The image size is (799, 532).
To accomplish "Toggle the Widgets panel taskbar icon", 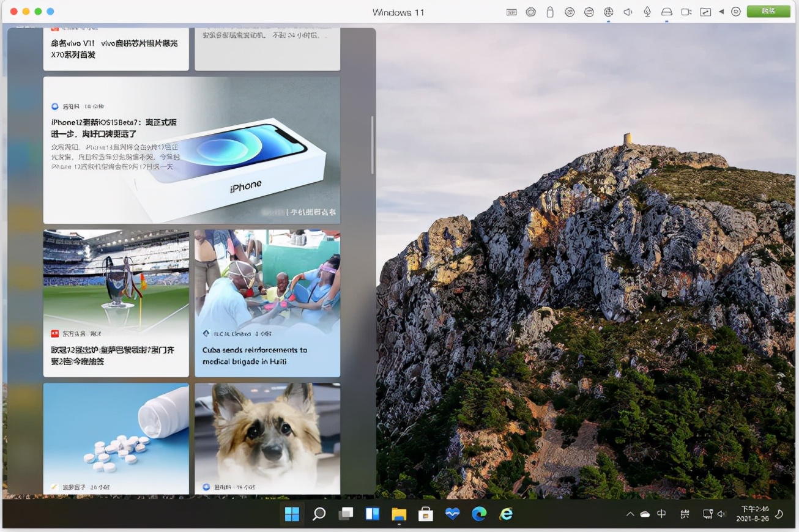I will [373, 514].
